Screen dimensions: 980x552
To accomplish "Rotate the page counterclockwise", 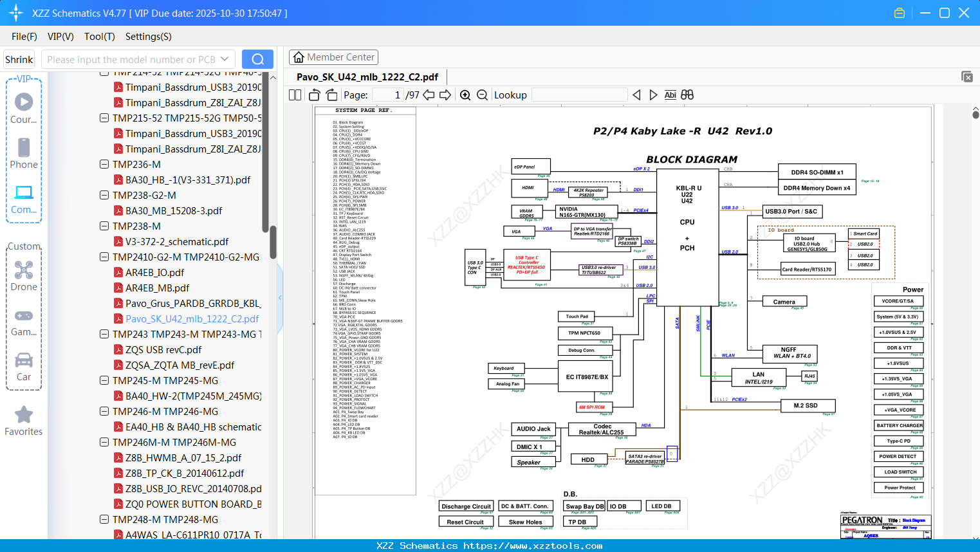I will point(315,95).
